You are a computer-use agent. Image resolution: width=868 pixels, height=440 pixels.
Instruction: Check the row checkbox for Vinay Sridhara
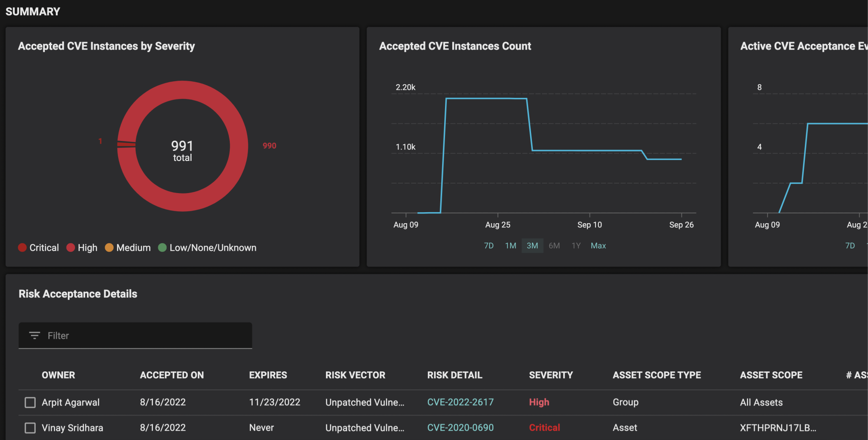pyautogui.click(x=30, y=428)
